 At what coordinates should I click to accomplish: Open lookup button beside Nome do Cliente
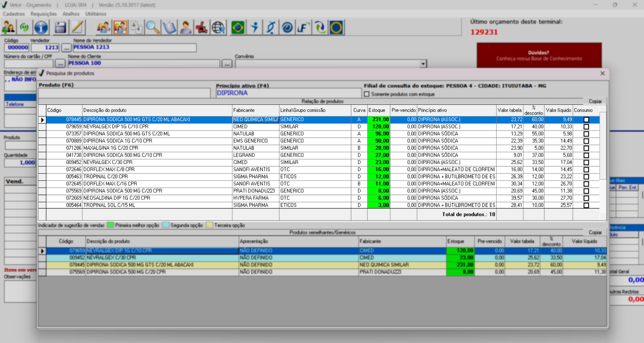tap(227, 64)
